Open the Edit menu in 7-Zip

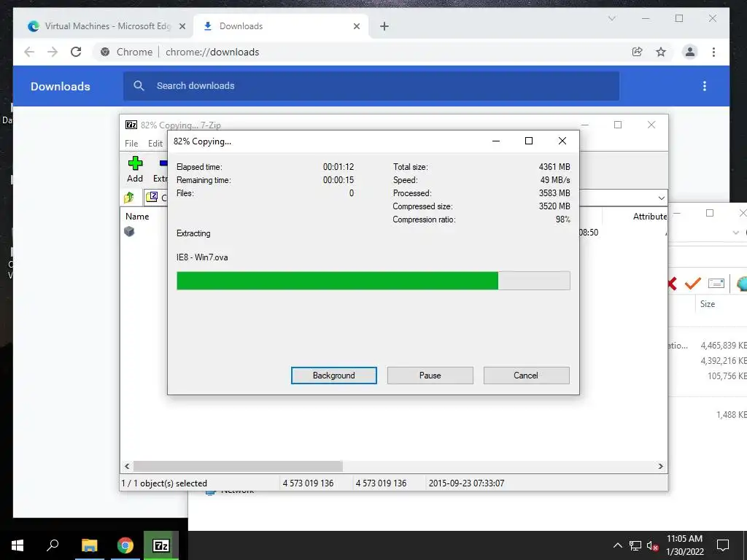pyautogui.click(x=155, y=144)
